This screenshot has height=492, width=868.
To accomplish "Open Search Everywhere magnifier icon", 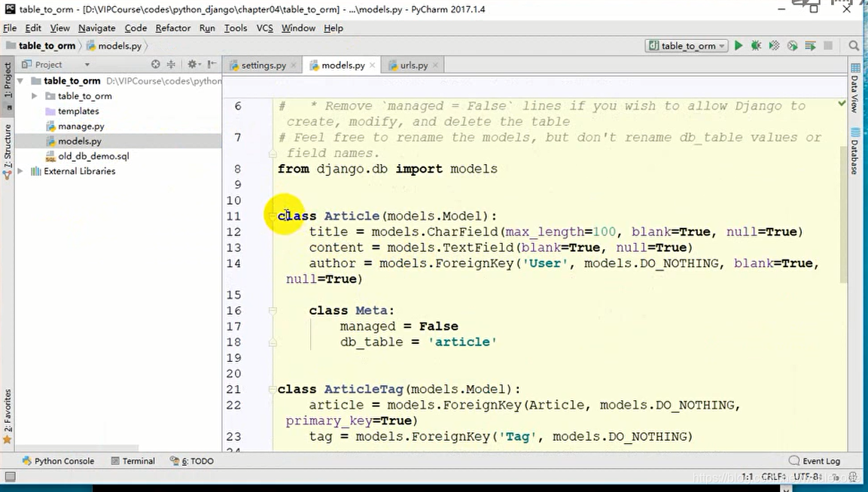I will pyautogui.click(x=854, y=46).
